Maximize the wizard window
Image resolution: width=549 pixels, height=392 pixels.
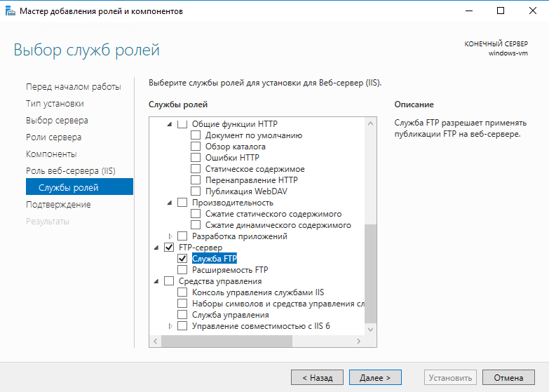pos(501,11)
